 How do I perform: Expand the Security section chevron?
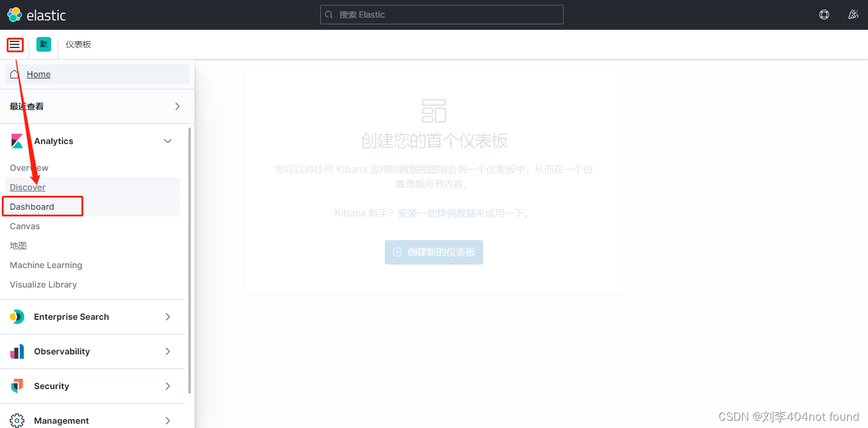pos(168,386)
